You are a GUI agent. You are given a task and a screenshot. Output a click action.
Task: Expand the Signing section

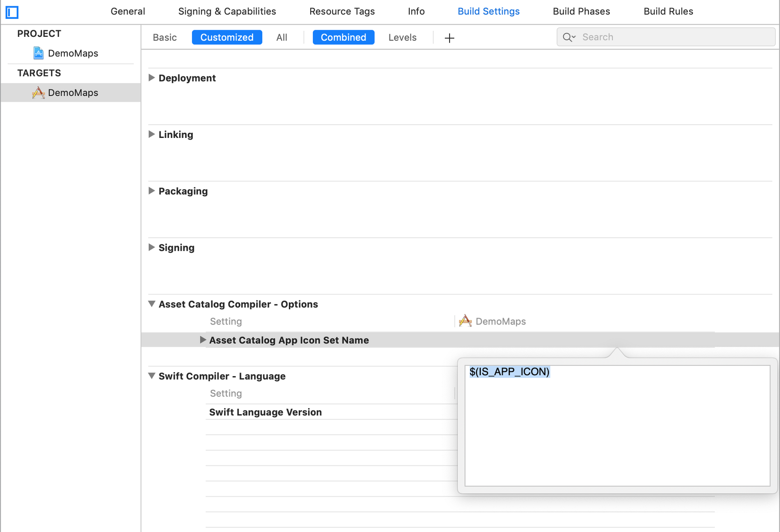click(152, 248)
